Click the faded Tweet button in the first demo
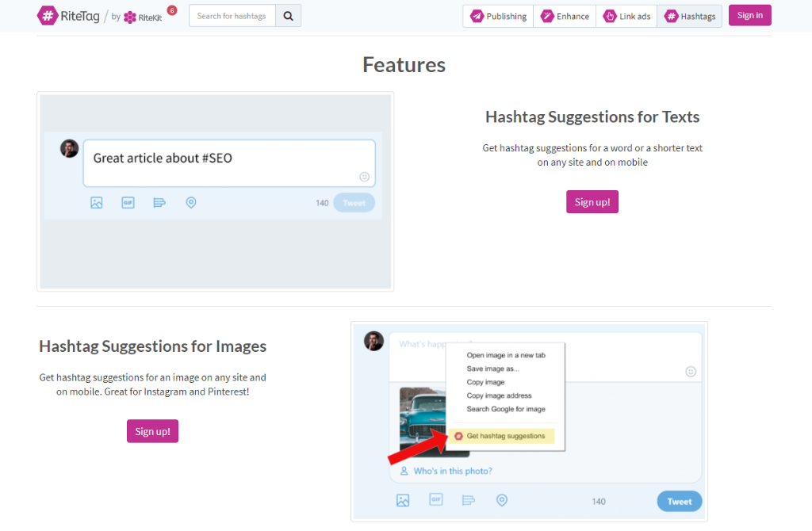The width and height of the screenshot is (812, 531). (354, 202)
